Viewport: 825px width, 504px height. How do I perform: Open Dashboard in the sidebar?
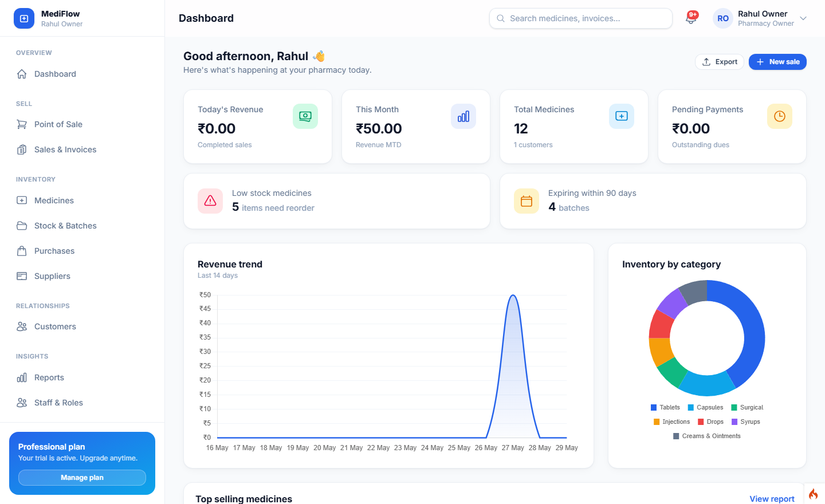tap(82, 74)
